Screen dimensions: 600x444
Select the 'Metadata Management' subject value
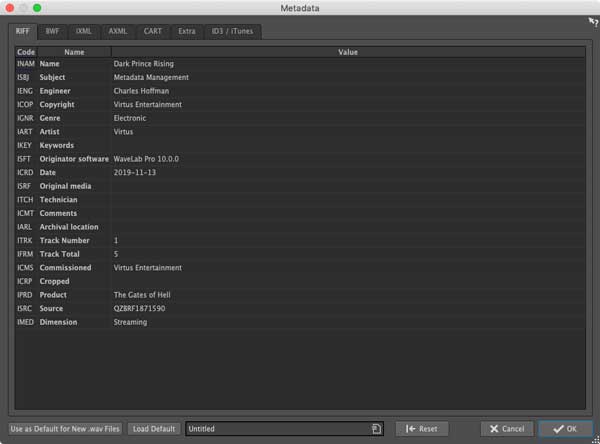point(151,77)
